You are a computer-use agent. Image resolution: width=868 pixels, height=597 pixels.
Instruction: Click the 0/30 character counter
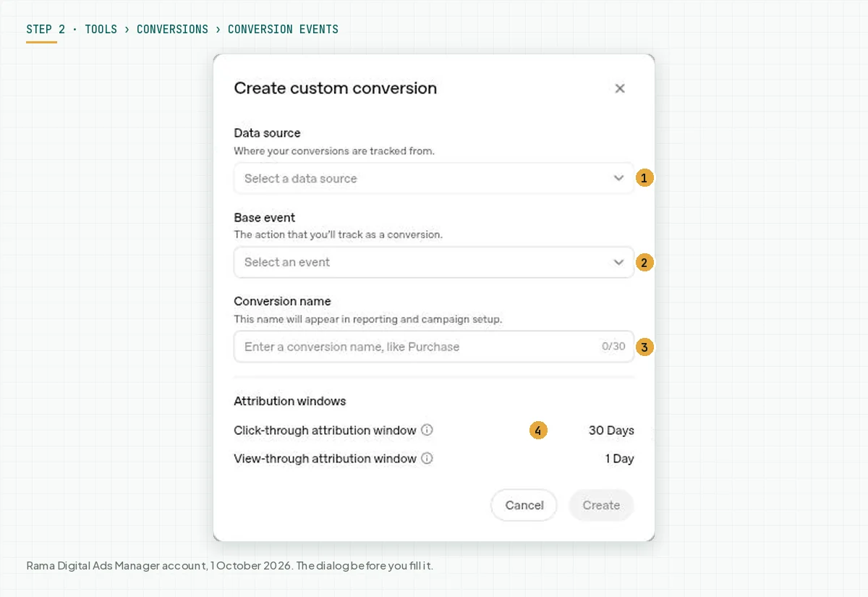pos(613,347)
